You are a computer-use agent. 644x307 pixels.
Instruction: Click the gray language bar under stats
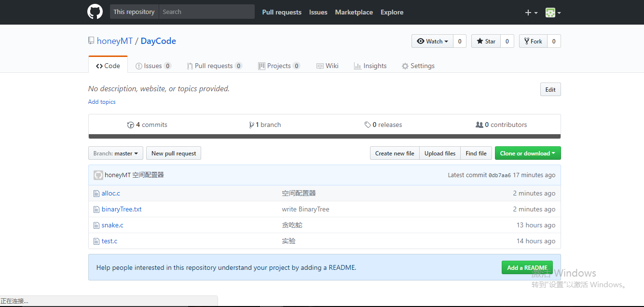coord(325,137)
